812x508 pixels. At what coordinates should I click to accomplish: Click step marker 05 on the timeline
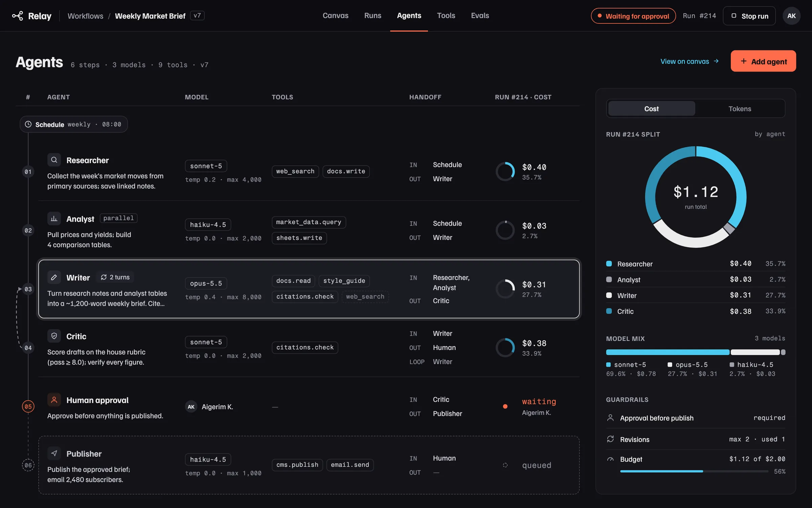(x=28, y=406)
